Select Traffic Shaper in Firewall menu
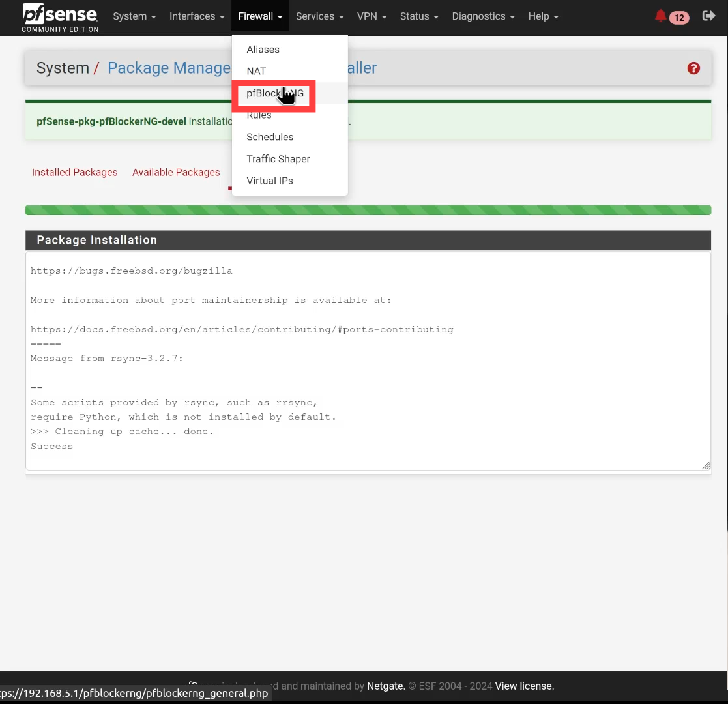728x704 pixels. (x=290, y=159)
